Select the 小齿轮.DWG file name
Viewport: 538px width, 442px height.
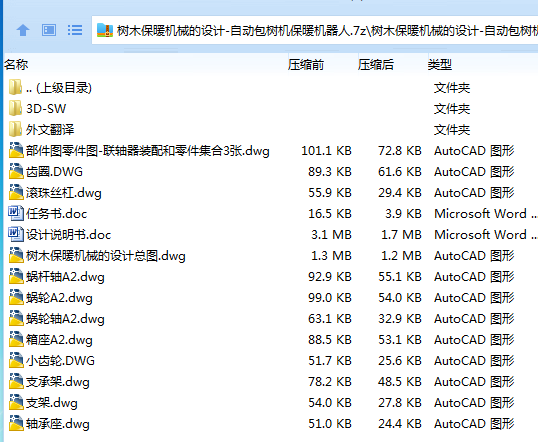60,361
